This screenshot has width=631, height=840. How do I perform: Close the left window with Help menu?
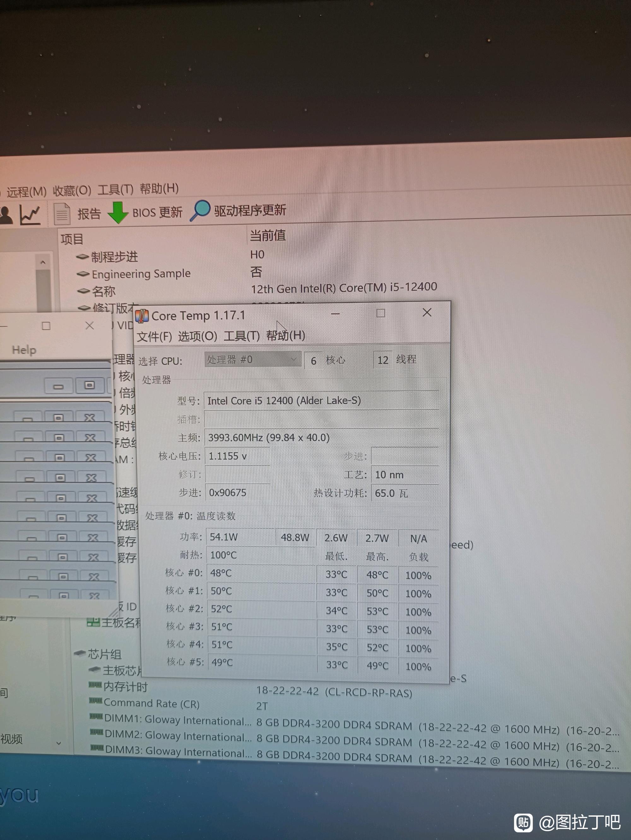tap(90, 325)
